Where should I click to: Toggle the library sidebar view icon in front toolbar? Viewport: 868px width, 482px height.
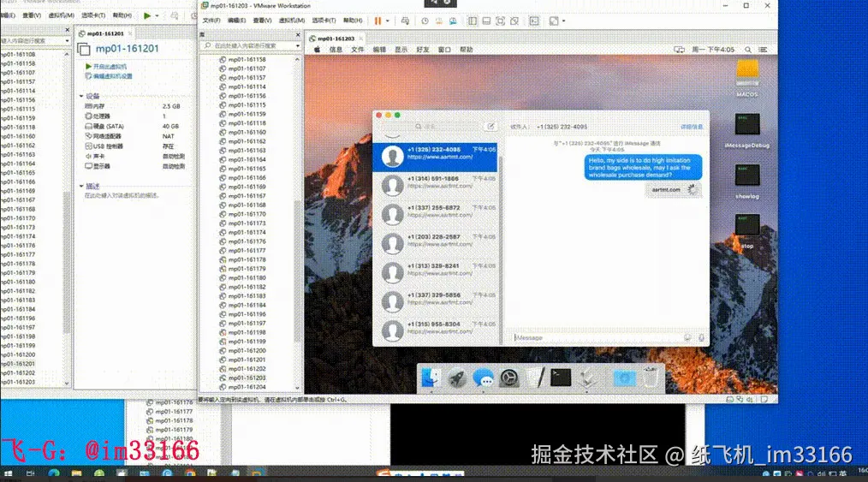tap(473, 21)
